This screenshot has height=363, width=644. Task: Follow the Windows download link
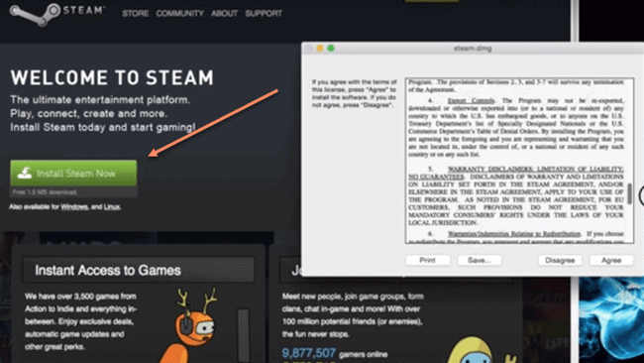(x=74, y=206)
